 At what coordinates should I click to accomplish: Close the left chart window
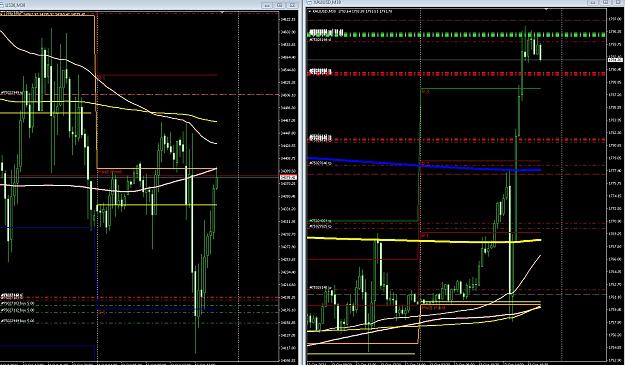pyautogui.click(x=293, y=5)
